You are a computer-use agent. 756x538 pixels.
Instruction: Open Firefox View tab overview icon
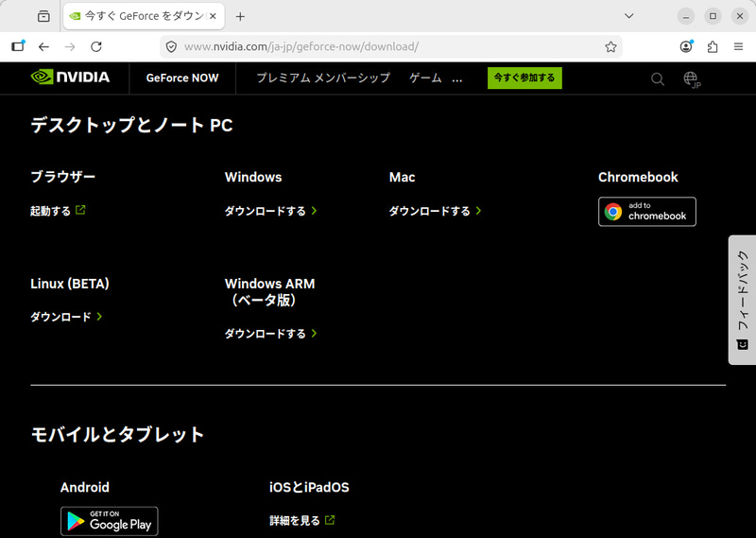click(43, 16)
